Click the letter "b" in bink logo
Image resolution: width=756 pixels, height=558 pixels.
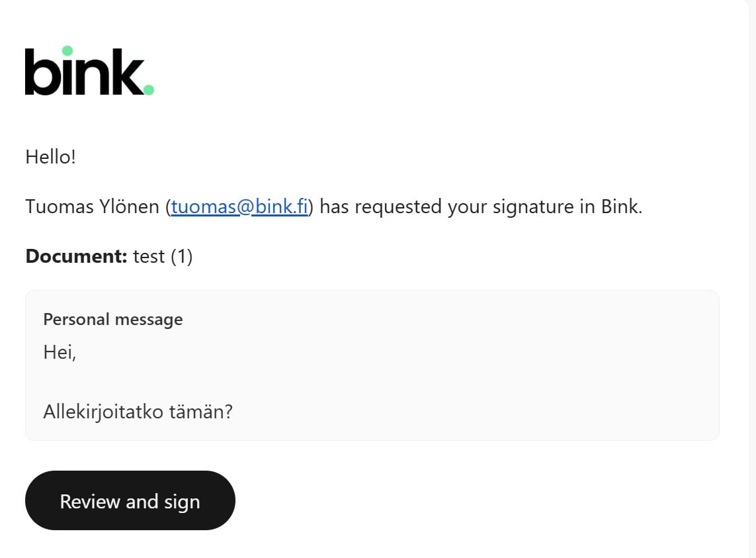tap(42, 71)
